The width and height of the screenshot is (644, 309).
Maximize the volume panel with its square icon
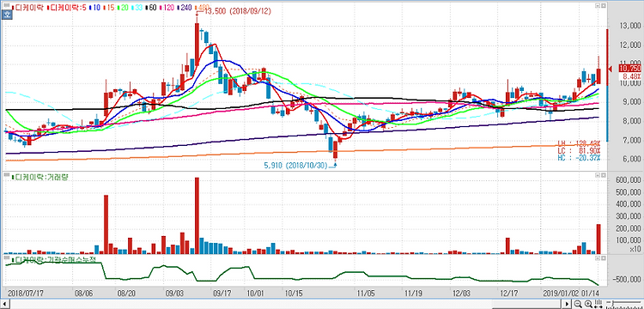[x=604, y=175]
